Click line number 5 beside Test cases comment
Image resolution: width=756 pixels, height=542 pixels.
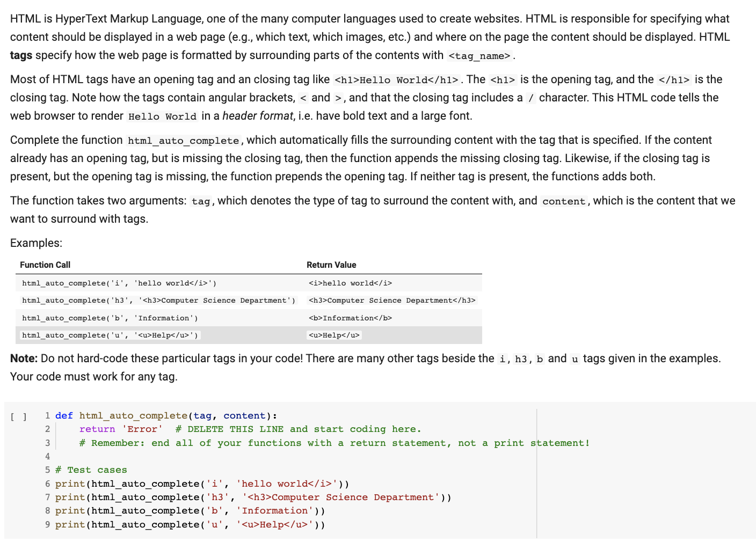point(47,470)
